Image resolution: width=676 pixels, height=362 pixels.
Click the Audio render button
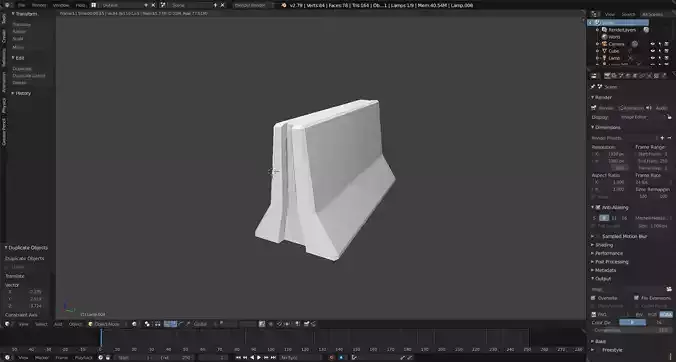(657, 108)
